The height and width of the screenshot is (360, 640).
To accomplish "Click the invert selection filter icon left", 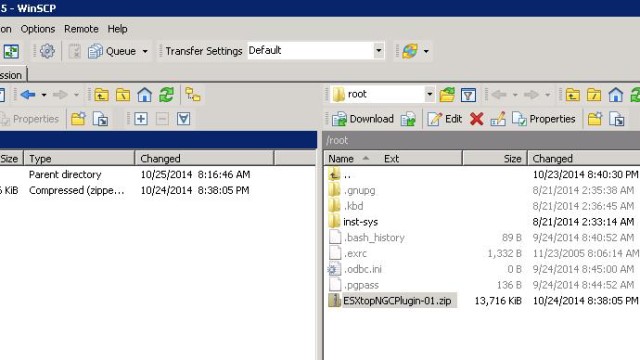I will [183, 119].
